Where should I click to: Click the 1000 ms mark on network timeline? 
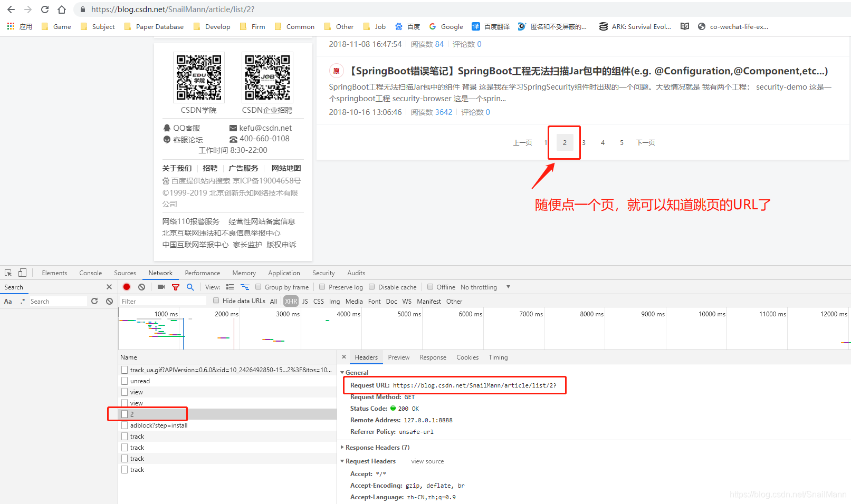166,314
